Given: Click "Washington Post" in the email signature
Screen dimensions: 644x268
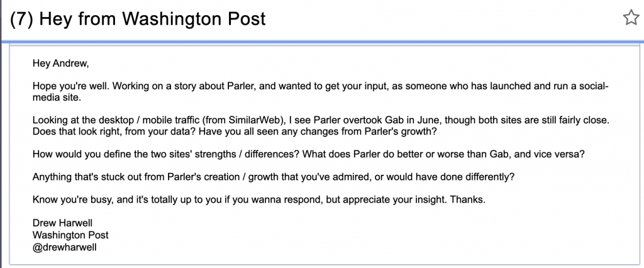Looking at the screenshot, I should 70,235.
